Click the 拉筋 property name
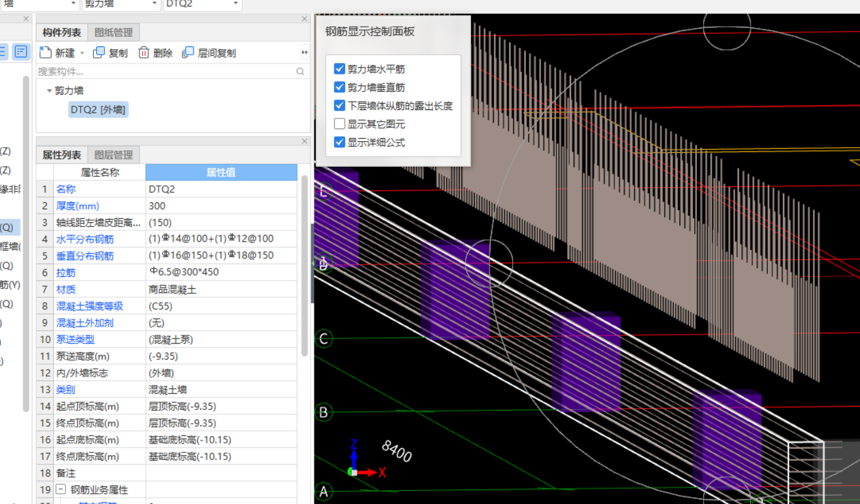The height and width of the screenshot is (504, 860). pos(66,272)
